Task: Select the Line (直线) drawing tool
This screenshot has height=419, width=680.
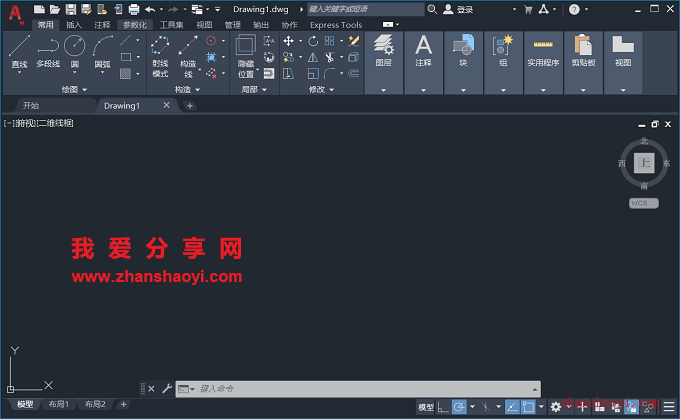Action: (x=20, y=52)
